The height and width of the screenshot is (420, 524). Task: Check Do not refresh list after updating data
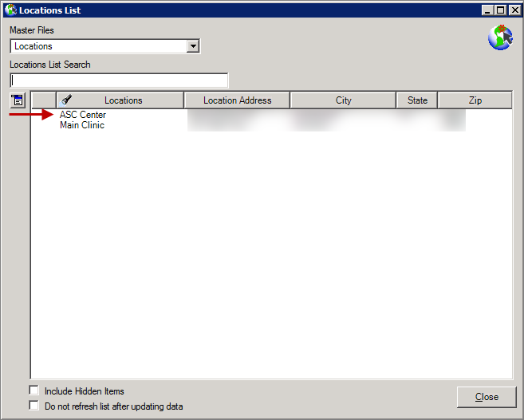(34, 406)
